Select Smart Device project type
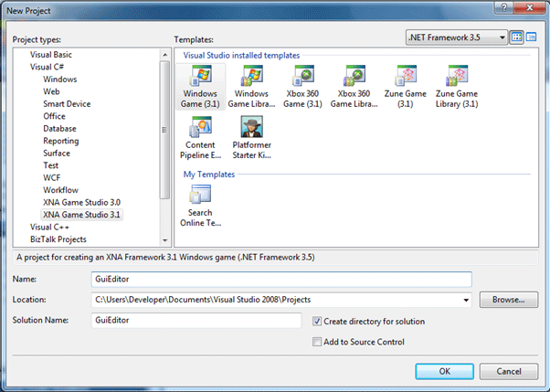This screenshot has width=550, height=392. 67,103
